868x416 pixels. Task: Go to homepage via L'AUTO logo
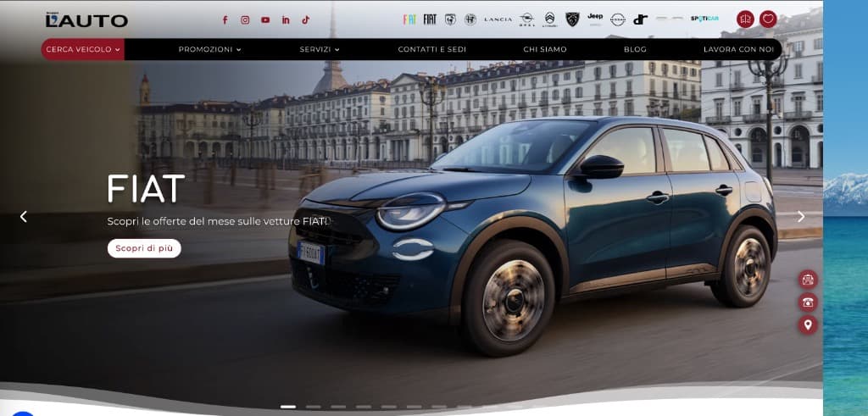[86, 20]
